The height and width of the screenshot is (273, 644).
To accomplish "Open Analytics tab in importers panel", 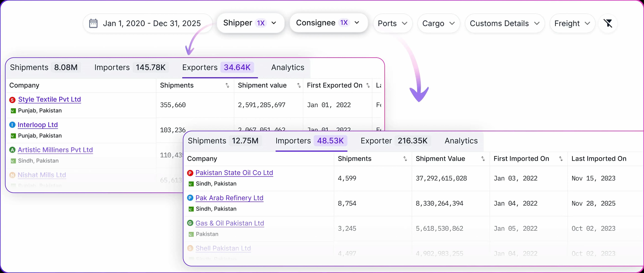I will 461,141.
